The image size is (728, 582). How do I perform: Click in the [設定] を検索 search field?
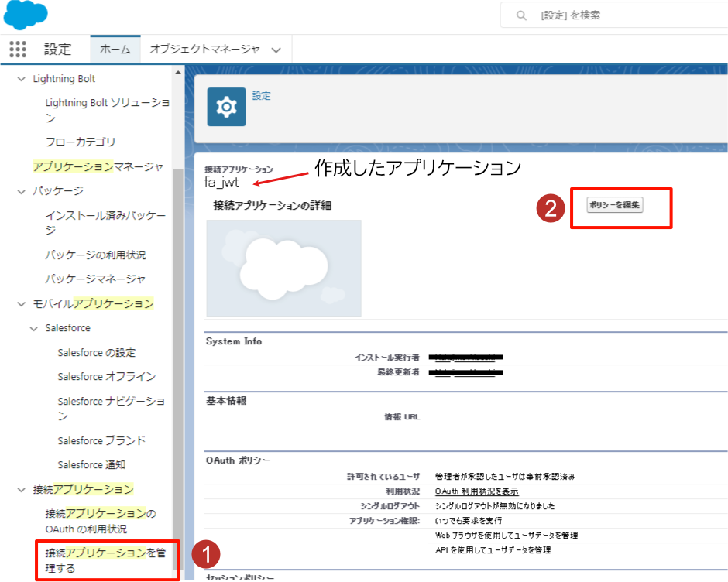(x=620, y=15)
